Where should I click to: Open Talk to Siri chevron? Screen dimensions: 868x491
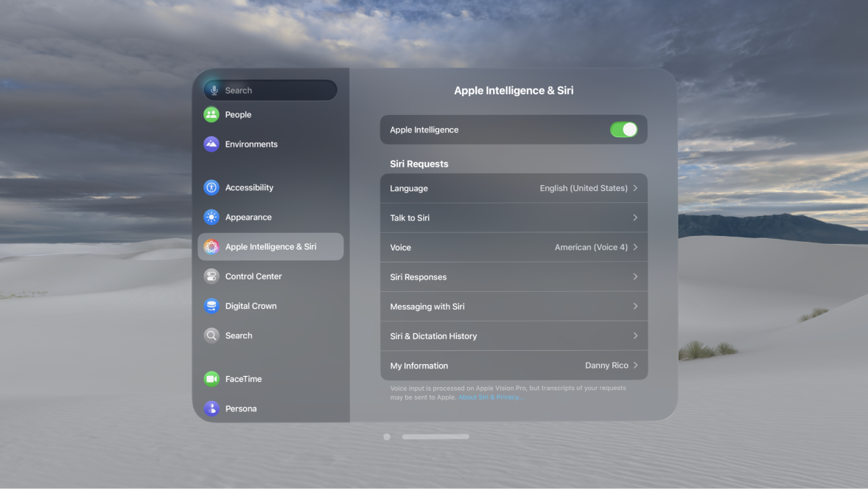coord(635,217)
